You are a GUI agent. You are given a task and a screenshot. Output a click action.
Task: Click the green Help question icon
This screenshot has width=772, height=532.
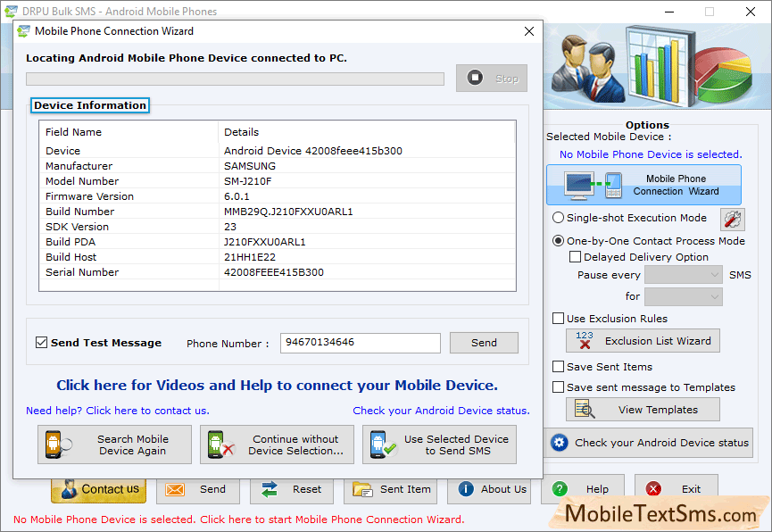coord(560,488)
